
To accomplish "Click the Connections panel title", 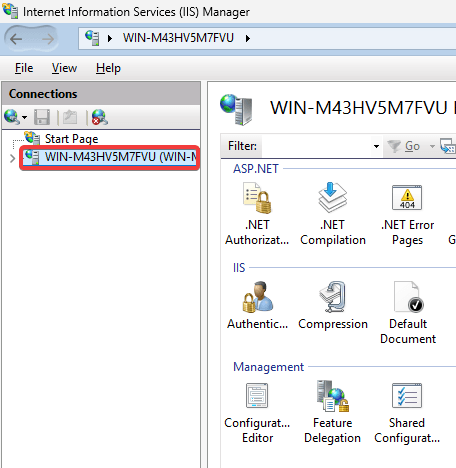I will pyautogui.click(x=43, y=94).
